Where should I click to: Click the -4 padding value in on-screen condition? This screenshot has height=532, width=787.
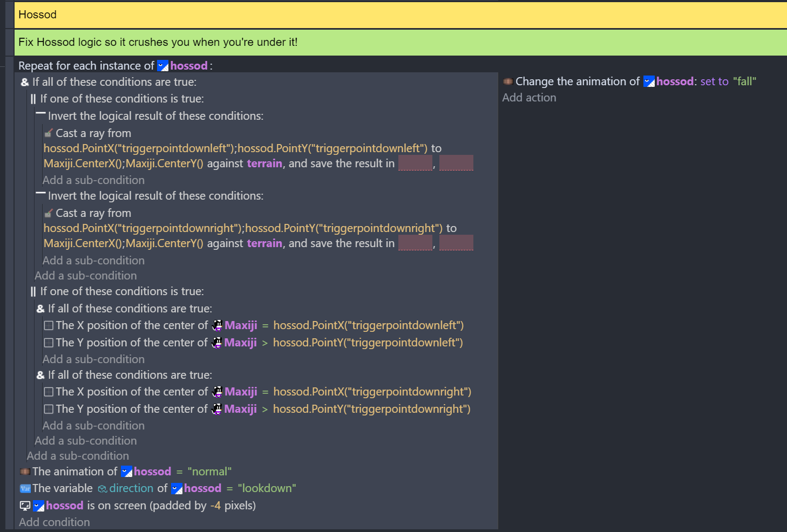tap(215, 506)
